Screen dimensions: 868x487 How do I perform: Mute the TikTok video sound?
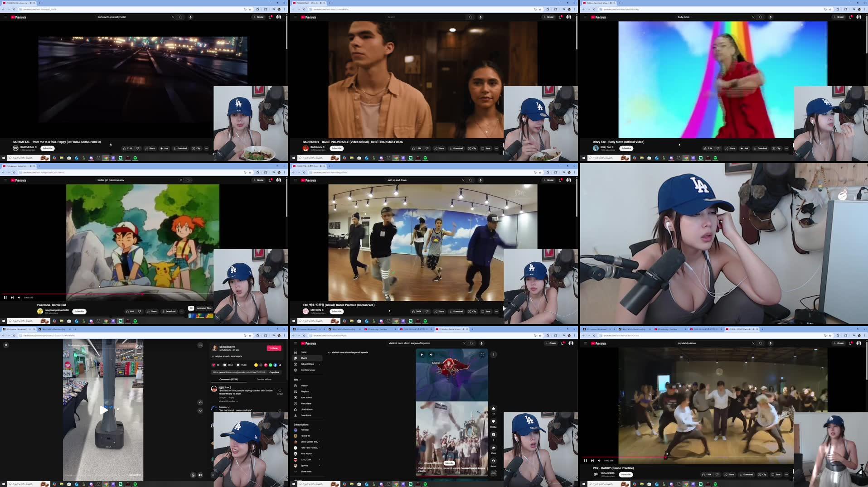(x=200, y=475)
